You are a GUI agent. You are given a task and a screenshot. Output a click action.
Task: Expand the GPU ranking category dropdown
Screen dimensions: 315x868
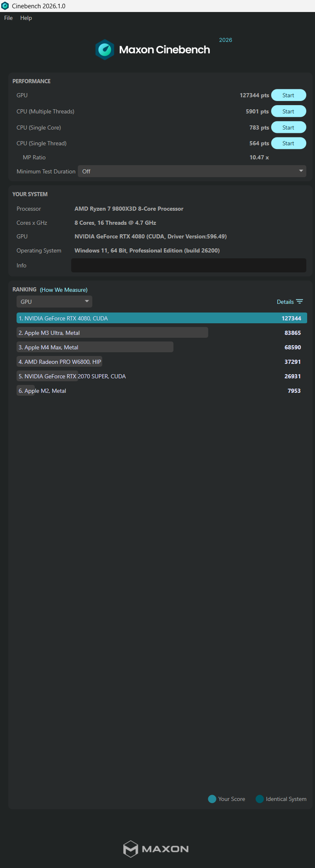(x=54, y=302)
